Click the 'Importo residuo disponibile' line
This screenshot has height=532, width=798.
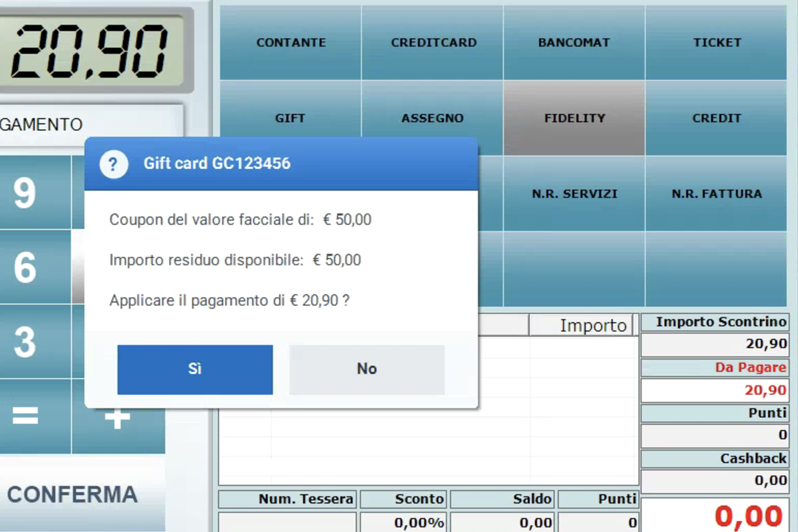tap(235, 260)
